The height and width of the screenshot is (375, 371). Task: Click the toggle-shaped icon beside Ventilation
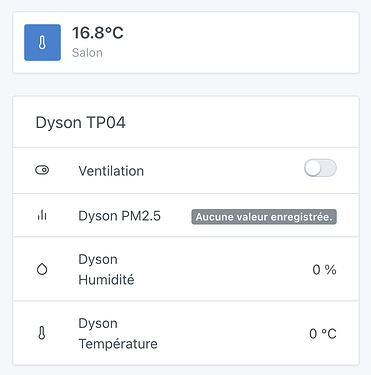tap(42, 170)
